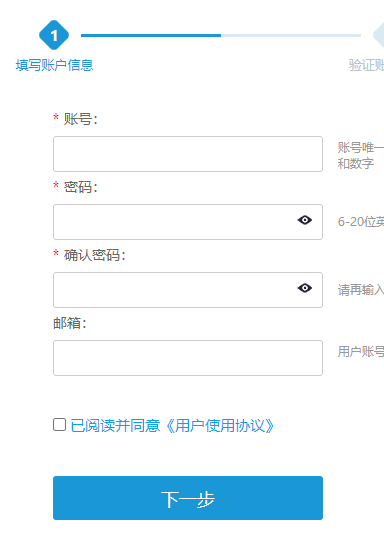Image resolution: width=384 pixels, height=545 pixels.
Task: Focus the 确认密码 input field
Action: [x=188, y=290]
